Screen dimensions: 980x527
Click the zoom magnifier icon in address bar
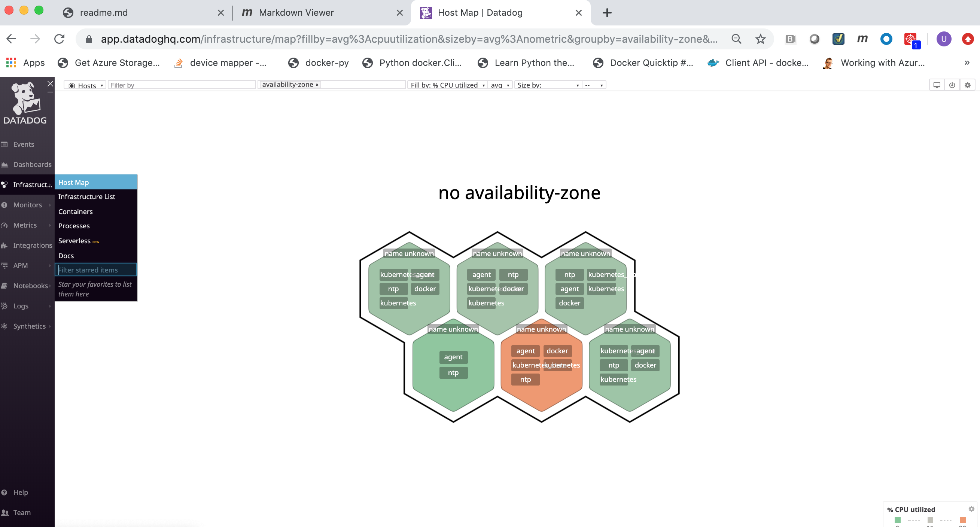click(736, 39)
